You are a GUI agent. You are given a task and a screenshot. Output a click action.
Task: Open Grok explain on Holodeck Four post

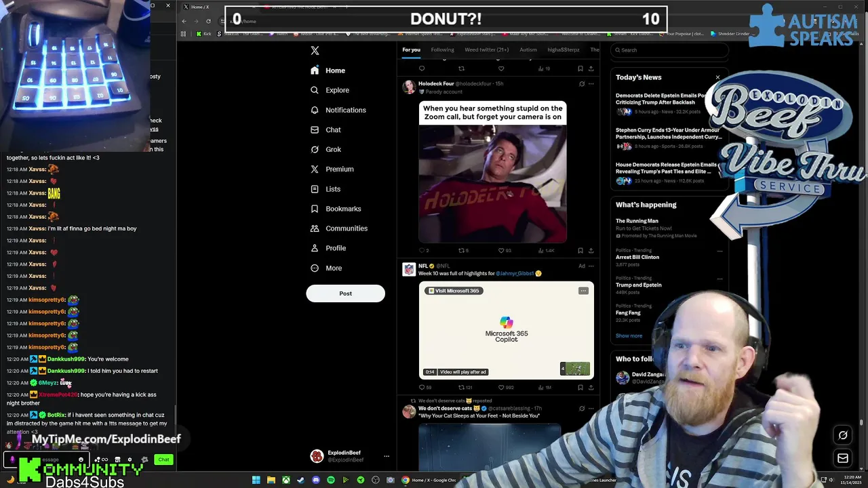581,84
